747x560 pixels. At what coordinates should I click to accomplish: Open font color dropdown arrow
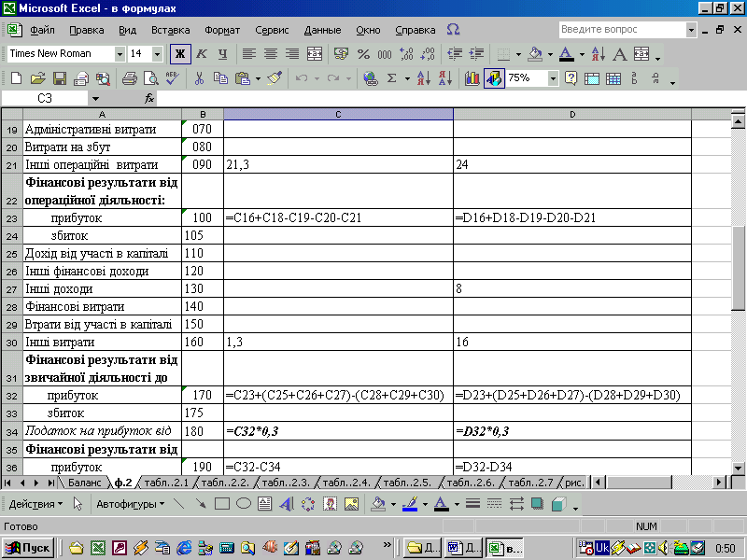click(582, 54)
